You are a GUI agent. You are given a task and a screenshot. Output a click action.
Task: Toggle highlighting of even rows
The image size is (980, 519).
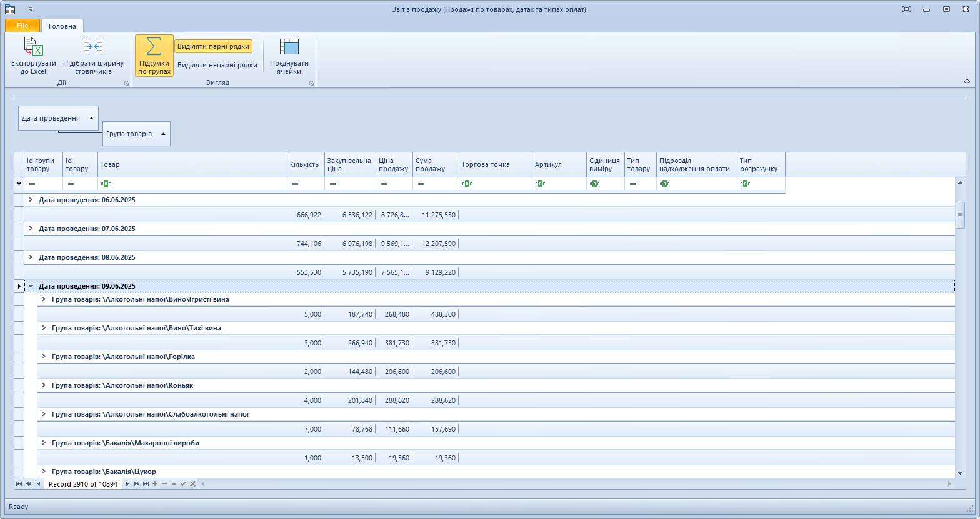(213, 46)
